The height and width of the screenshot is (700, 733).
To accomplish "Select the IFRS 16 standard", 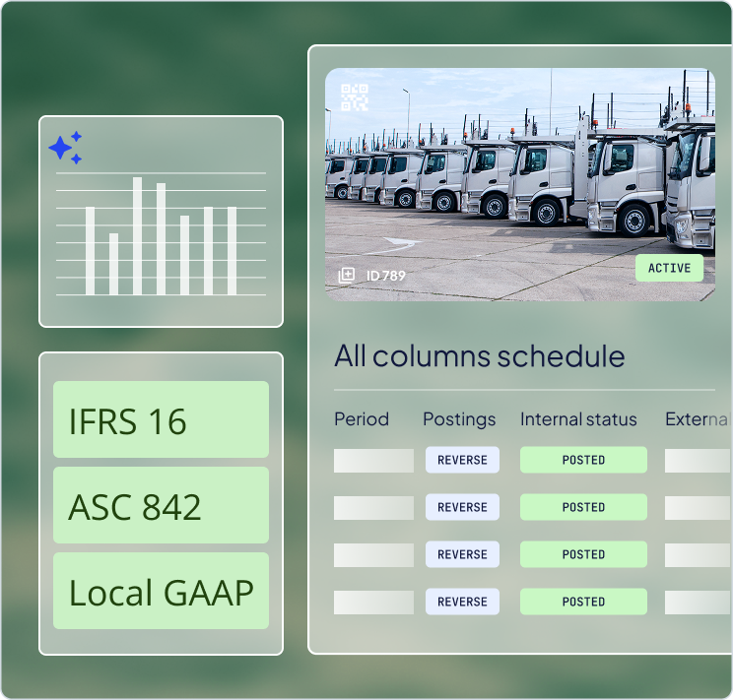I will (161, 420).
